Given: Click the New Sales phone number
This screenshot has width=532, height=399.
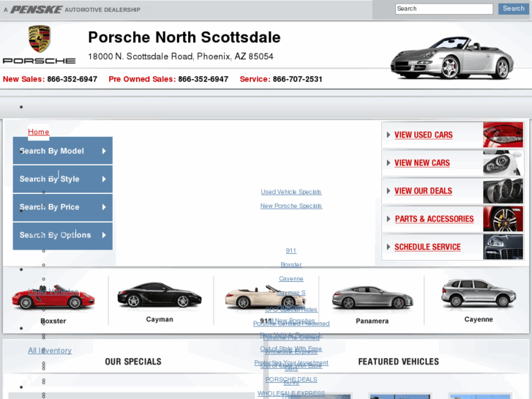Looking at the screenshot, I should [x=72, y=79].
